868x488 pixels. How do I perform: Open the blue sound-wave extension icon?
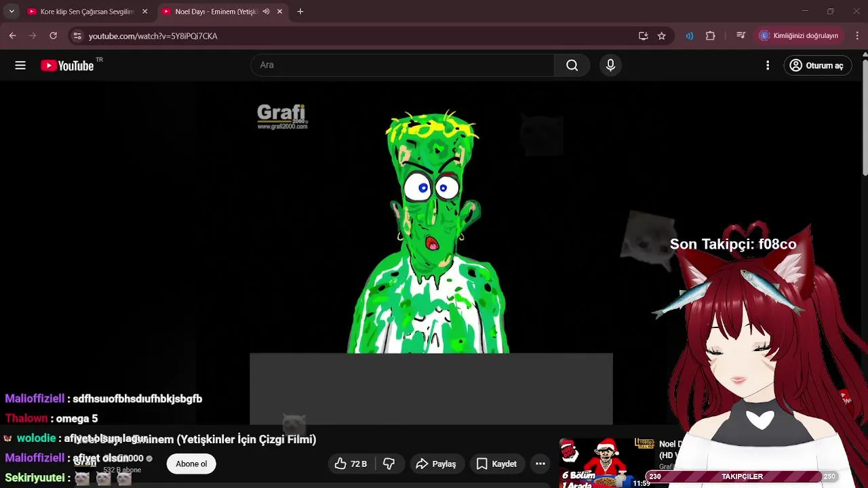pos(690,36)
